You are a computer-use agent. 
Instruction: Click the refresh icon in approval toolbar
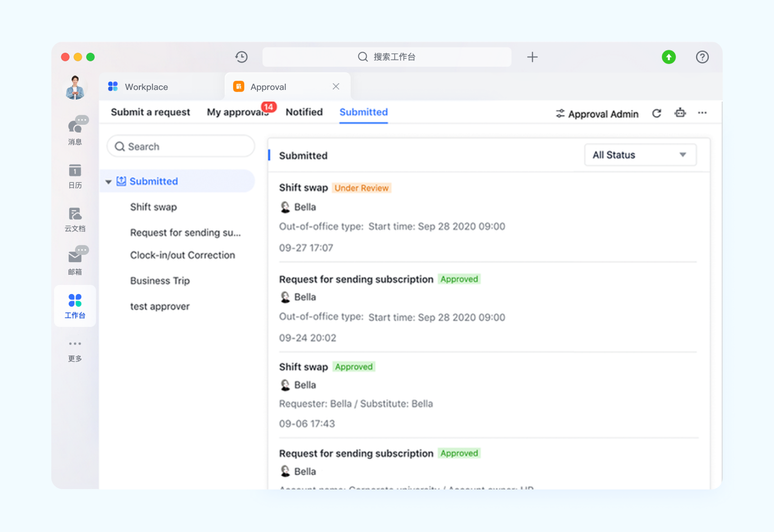pos(656,114)
